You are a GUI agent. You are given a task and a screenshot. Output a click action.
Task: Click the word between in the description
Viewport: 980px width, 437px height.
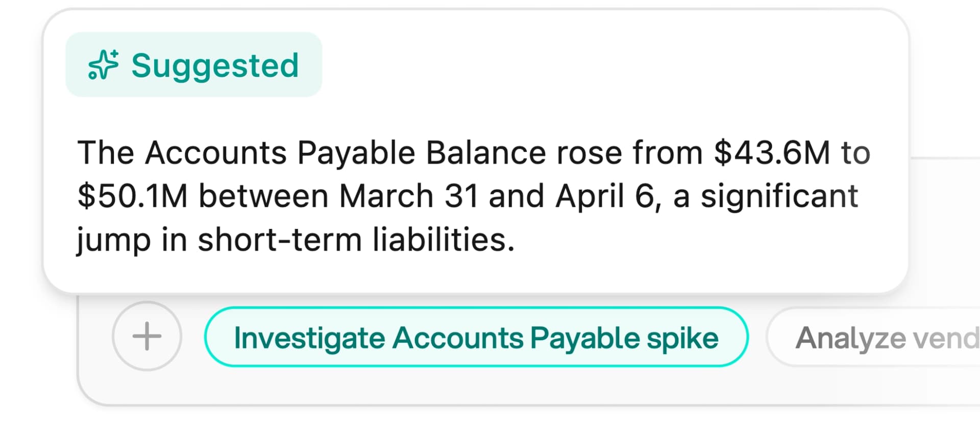click(263, 196)
